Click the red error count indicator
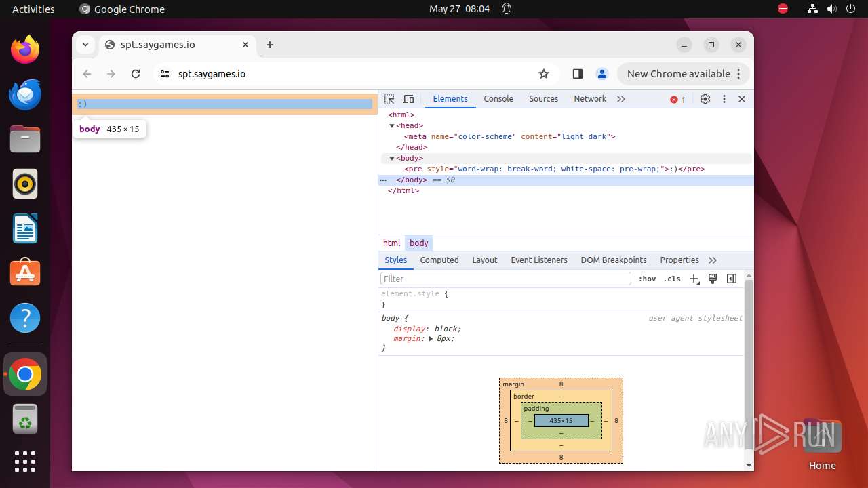 pos(678,100)
